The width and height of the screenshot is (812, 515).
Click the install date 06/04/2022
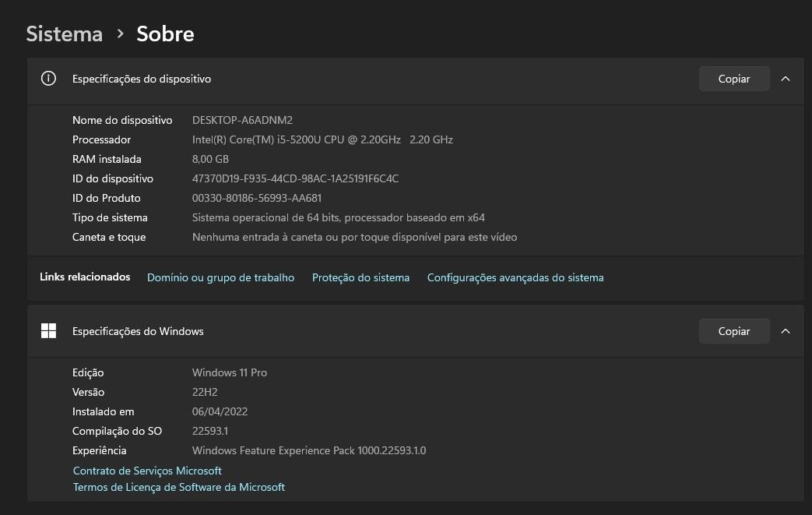point(220,412)
